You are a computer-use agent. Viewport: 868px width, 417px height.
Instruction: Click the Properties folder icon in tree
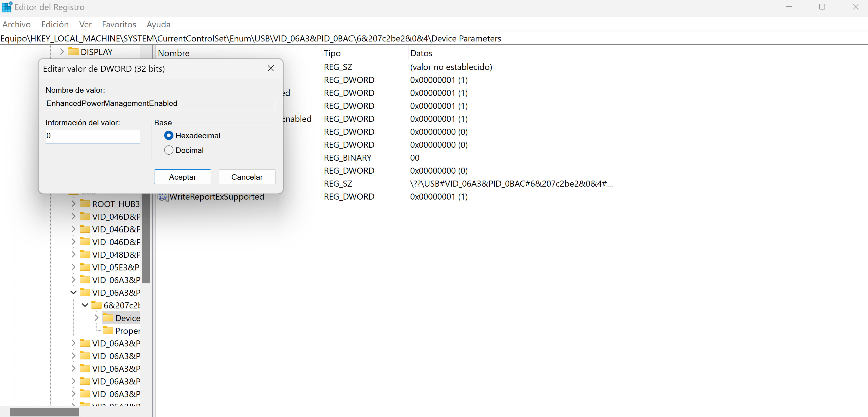[x=108, y=330]
